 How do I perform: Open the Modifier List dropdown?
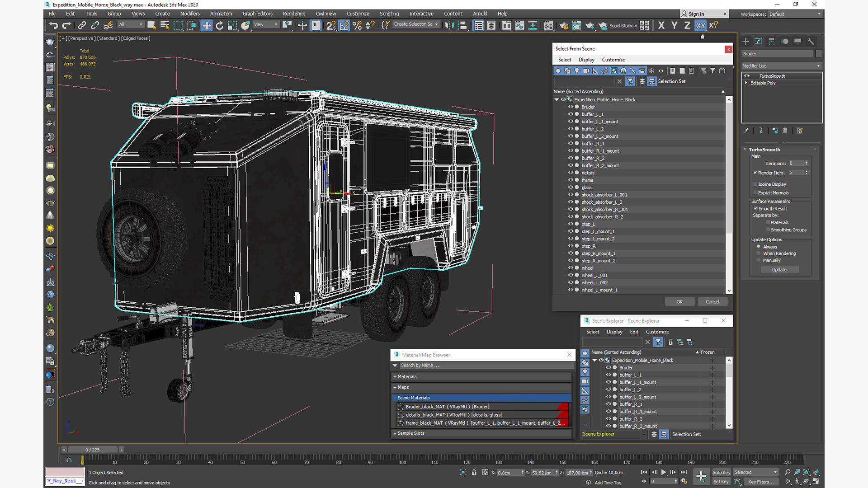tap(781, 66)
